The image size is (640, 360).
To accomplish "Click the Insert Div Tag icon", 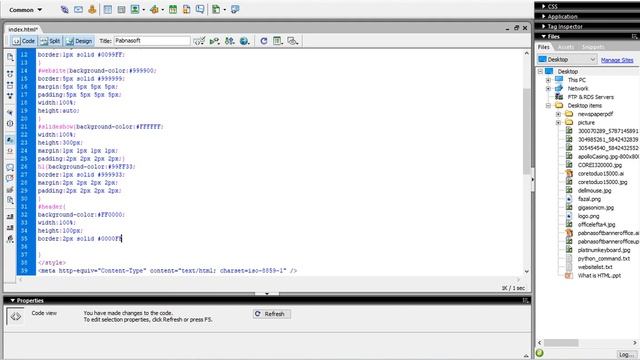I will [x=121, y=9].
